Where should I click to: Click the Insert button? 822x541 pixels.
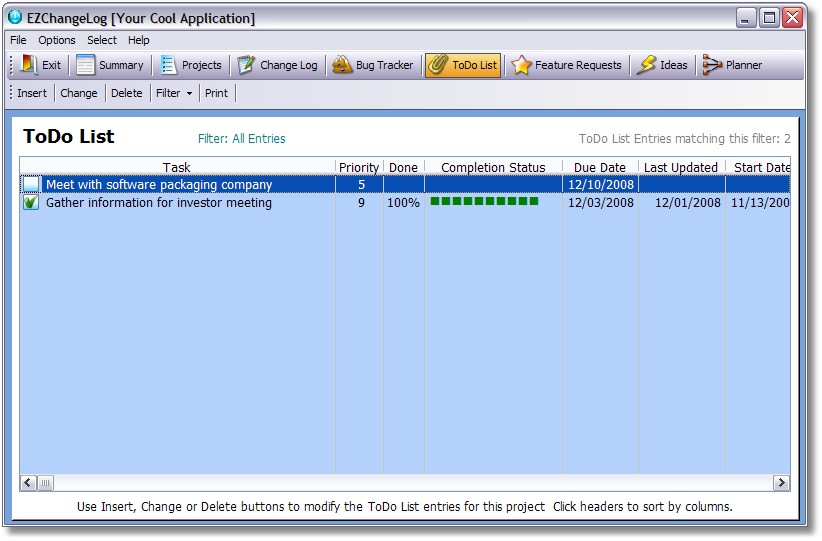click(x=32, y=93)
